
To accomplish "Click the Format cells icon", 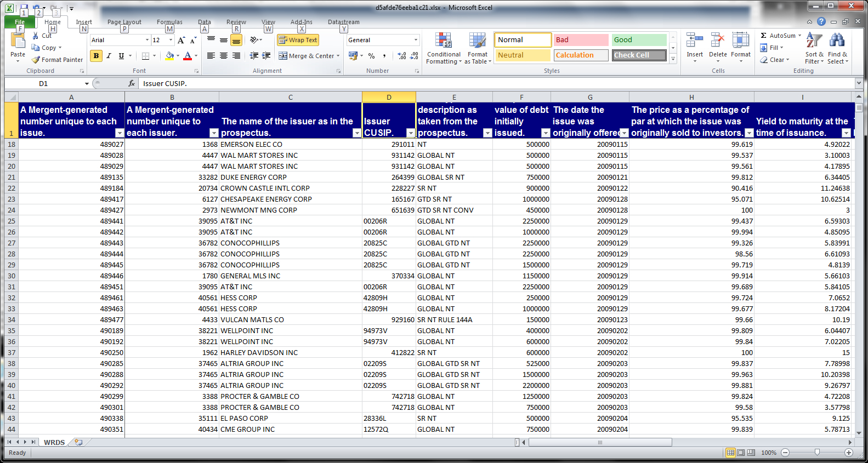I will tap(741, 41).
